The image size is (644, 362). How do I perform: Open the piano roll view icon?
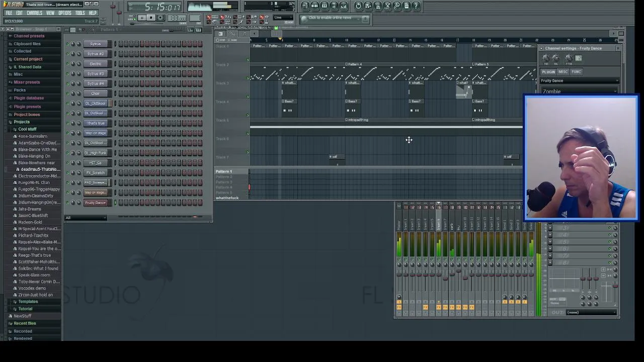(325, 6)
